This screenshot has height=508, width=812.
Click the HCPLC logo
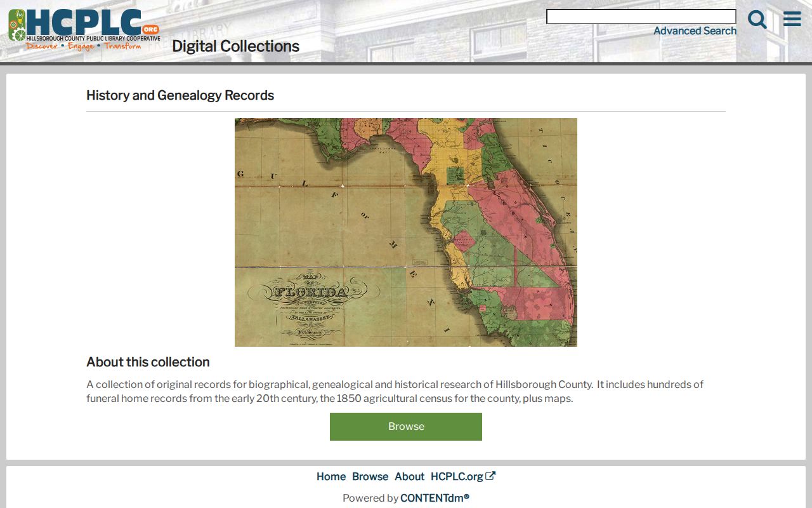(84, 29)
